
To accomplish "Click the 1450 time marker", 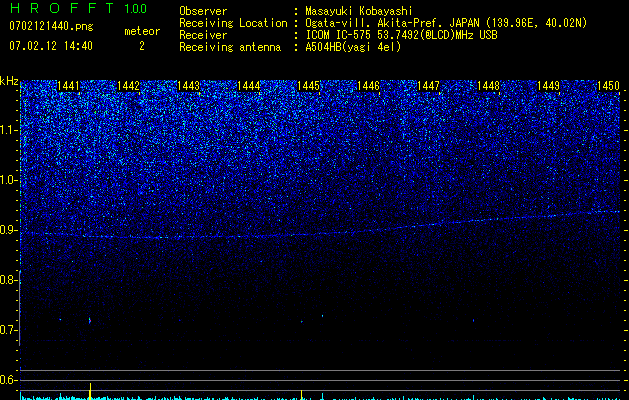I will coord(609,86).
